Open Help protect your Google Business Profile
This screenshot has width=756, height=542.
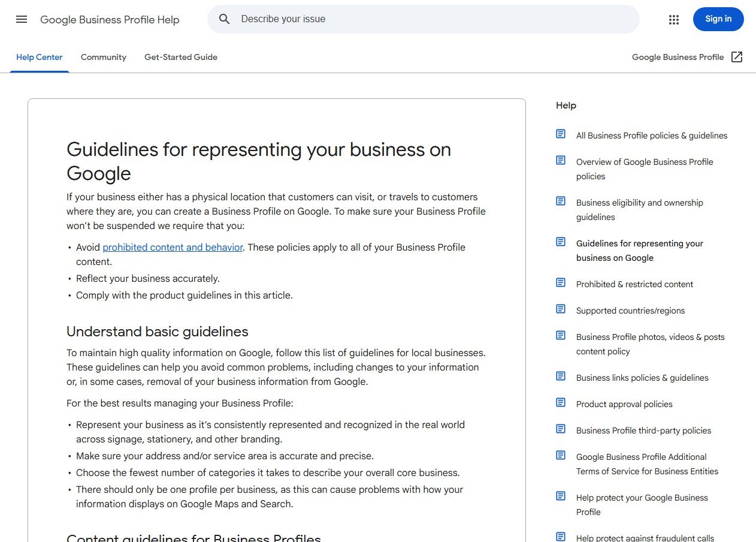642,505
